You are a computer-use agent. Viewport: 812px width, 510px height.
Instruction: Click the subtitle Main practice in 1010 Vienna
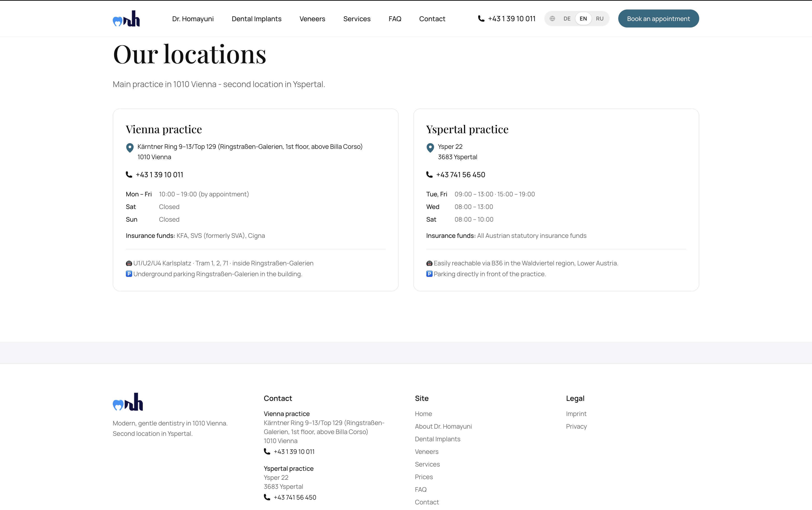(x=219, y=84)
